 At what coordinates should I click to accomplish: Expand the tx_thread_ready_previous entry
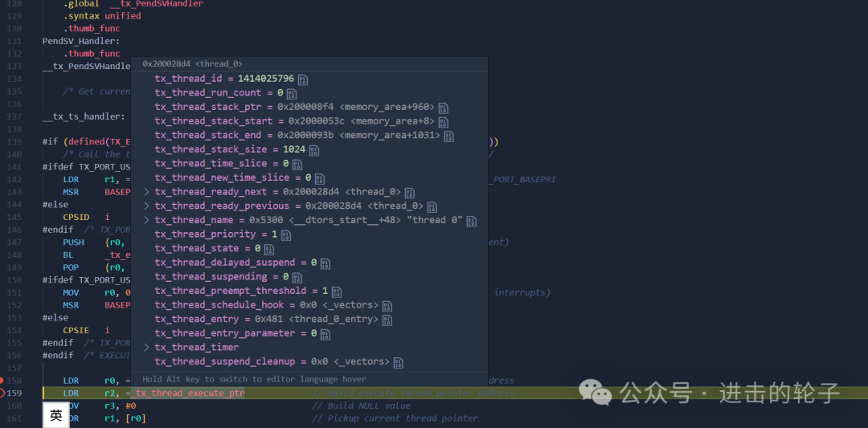147,206
